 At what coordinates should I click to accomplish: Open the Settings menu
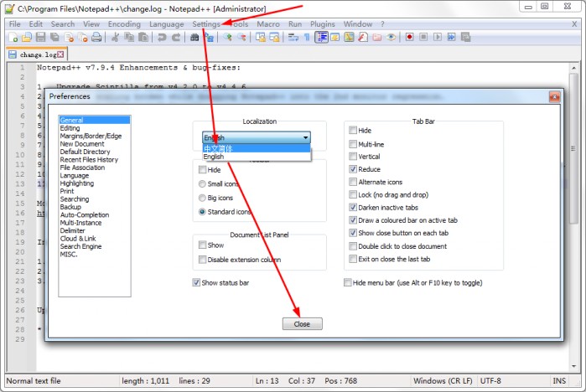click(x=206, y=24)
